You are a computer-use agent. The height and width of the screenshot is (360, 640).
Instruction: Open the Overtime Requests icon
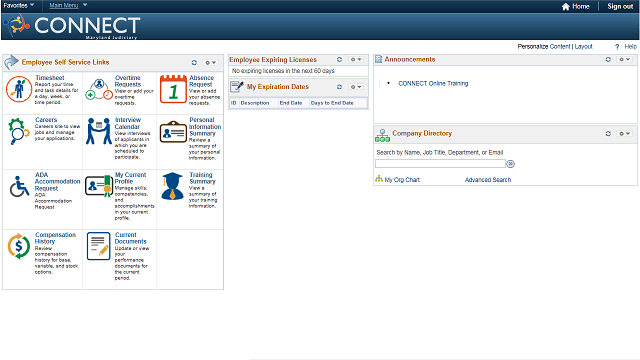pyautogui.click(x=99, y=89)
